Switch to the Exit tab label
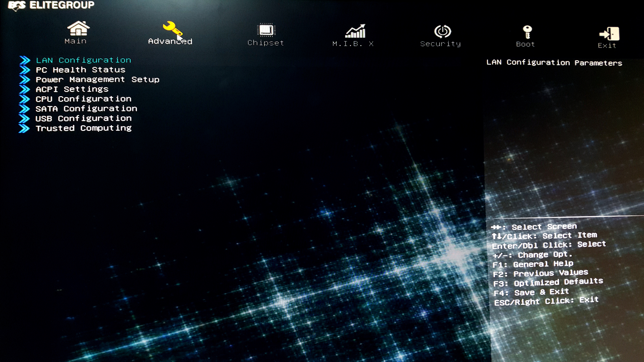Image resolution: width=644 pixels, height=362 pixels. click(x=607, y=45)
